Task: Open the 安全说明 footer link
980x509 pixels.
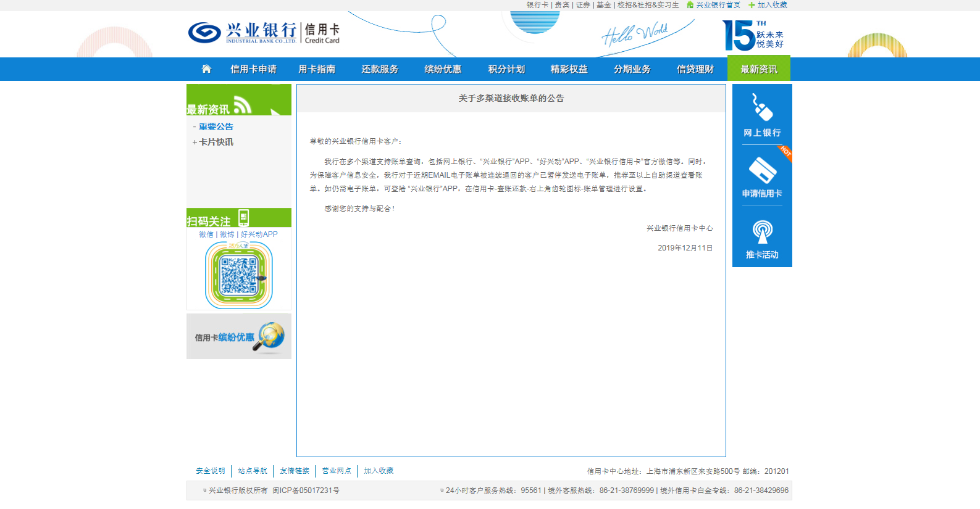Action: (x=211, y=471)
